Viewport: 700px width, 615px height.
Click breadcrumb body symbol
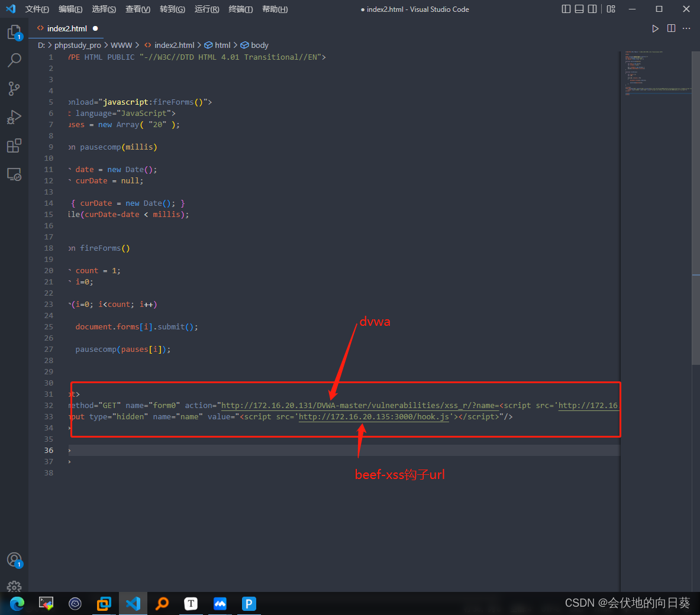tap(254, 45)
